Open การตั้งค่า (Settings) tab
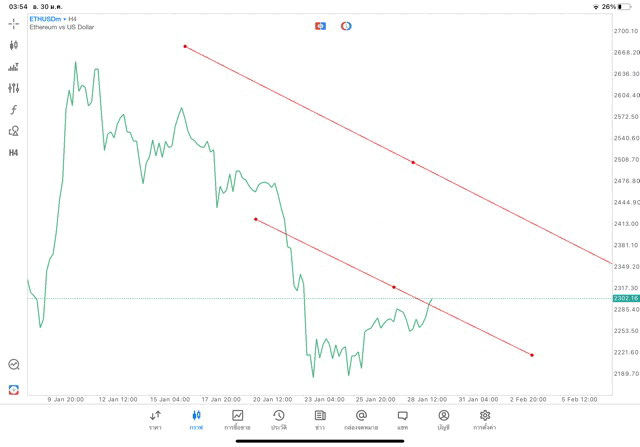The image size is (640, 447). tap(485, 419)
